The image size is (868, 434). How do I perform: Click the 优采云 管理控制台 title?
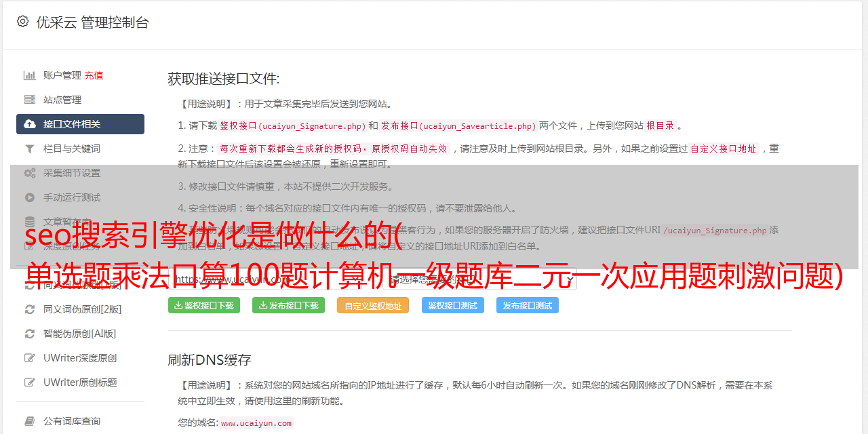point(92,22)
